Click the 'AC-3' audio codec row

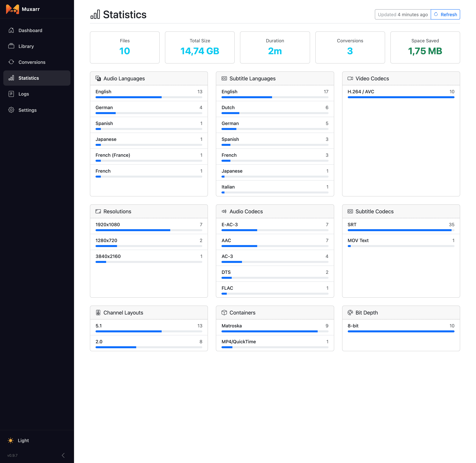275,258
